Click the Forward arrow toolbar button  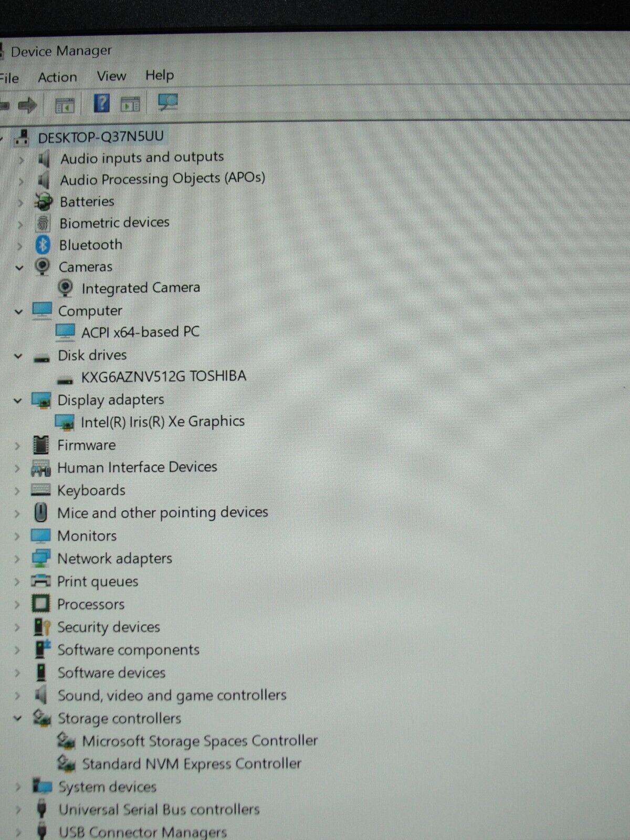point(27,106)
